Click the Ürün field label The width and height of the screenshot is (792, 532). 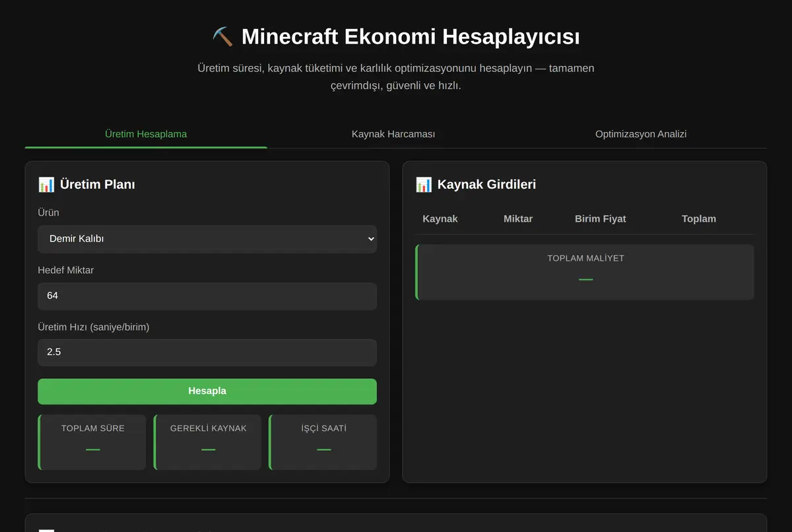pyautogui.click(x=49, y=213)
